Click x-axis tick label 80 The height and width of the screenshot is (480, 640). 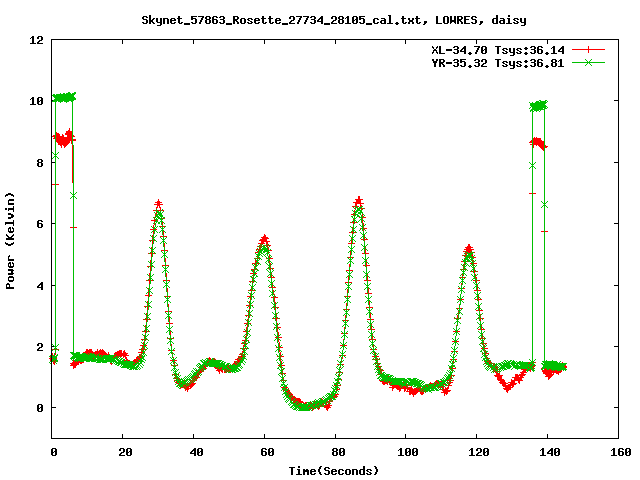(x=338, y=452)
